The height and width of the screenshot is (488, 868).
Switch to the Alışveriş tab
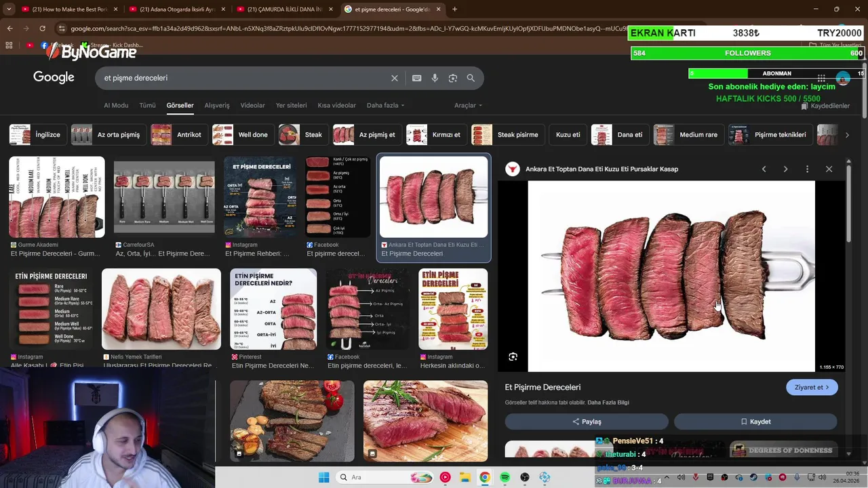pyautogui.click(x=217, y=106)
